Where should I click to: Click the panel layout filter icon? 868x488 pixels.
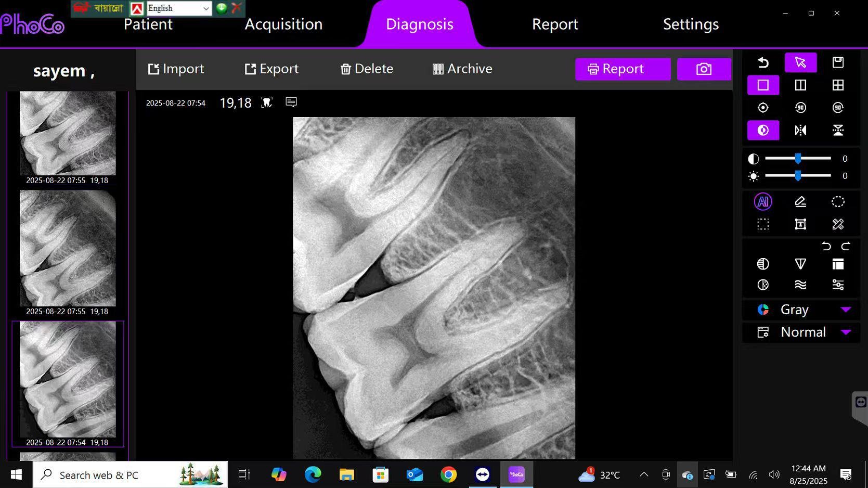coord(838,264)
